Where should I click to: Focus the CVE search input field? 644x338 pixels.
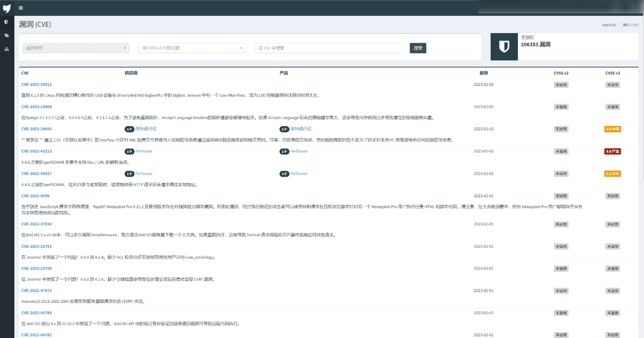coord(328,48)
